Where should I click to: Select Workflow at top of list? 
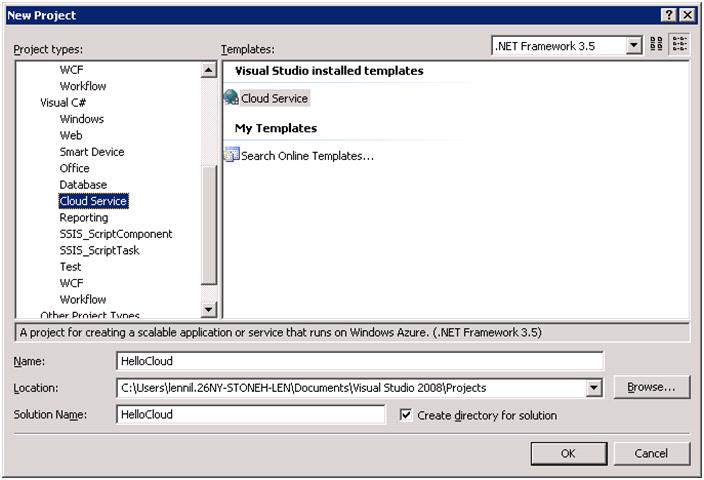(x=83, y=86)
